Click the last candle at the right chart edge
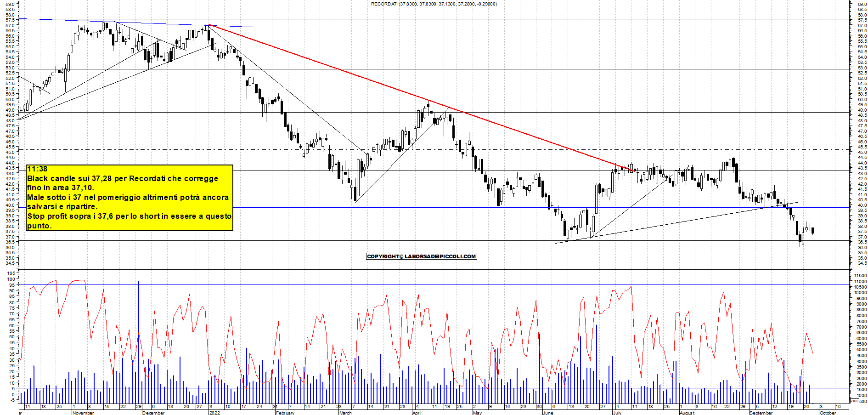 pos(813,231)
